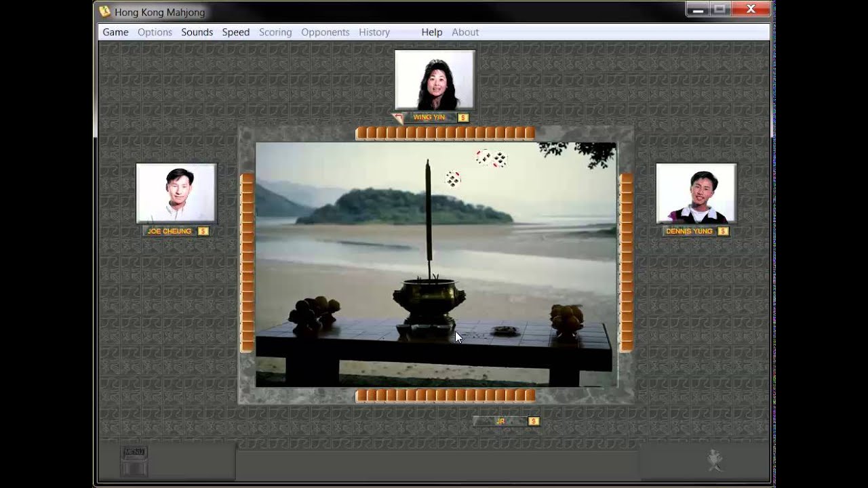Click the Wing Yin name label
The image size is (868, 488).
point(429,117)
